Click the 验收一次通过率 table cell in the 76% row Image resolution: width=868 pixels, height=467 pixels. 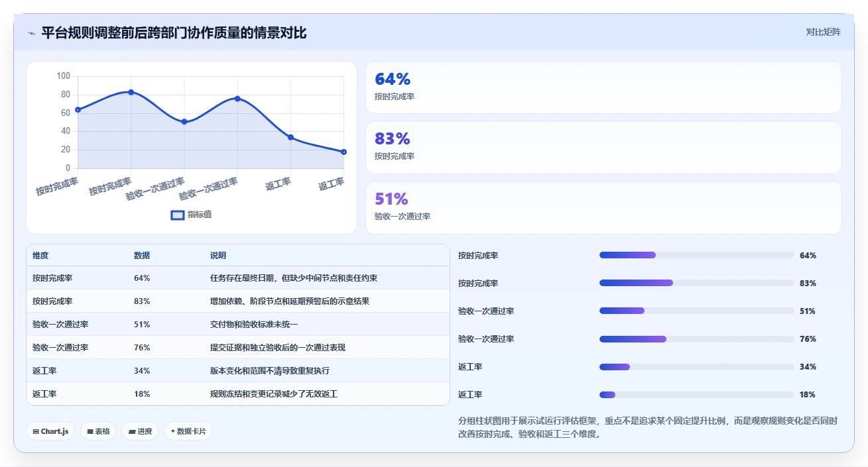(x=60, y=348)
